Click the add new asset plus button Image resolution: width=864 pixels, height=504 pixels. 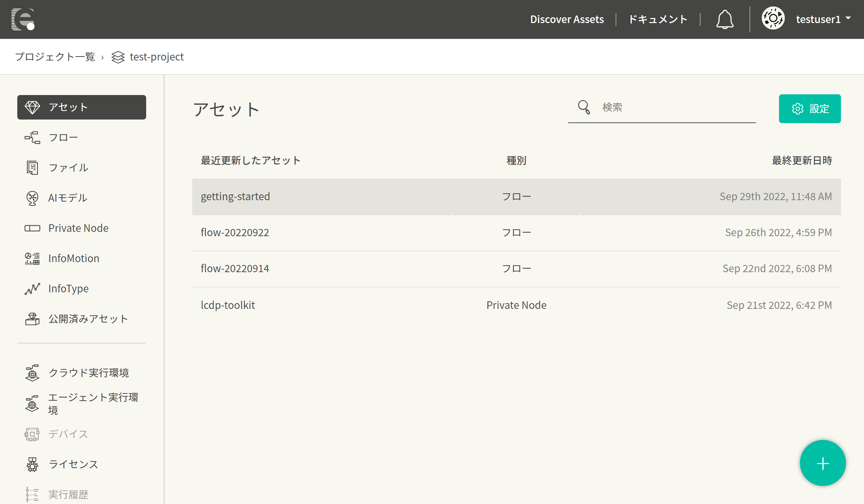point(823,463)
